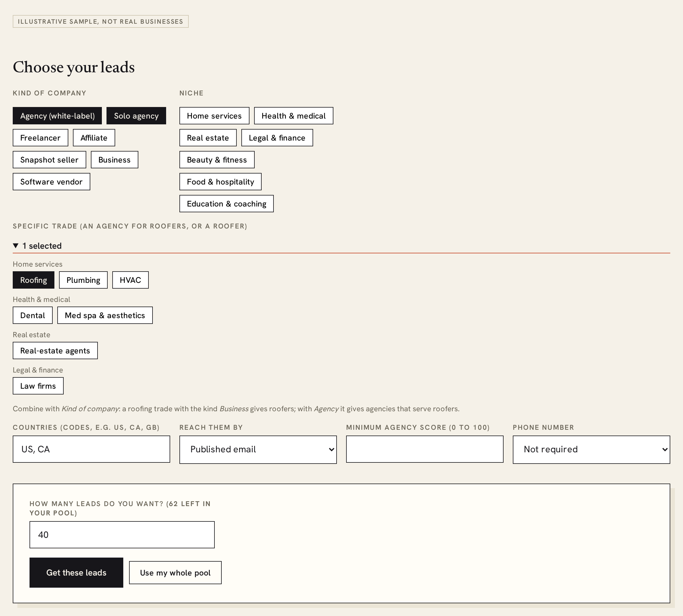Select the Real-estate agents trade
Screen dimensions: 683x616
point(55,351)
